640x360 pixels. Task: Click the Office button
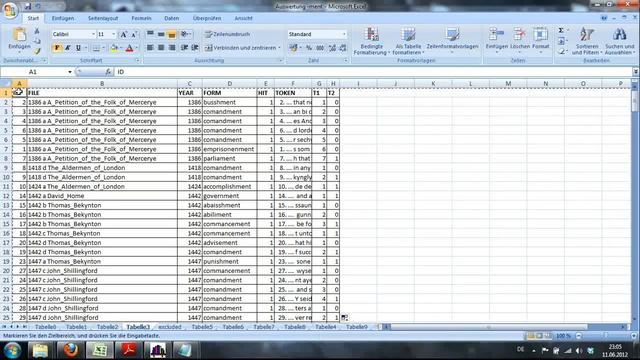point(10,10)
